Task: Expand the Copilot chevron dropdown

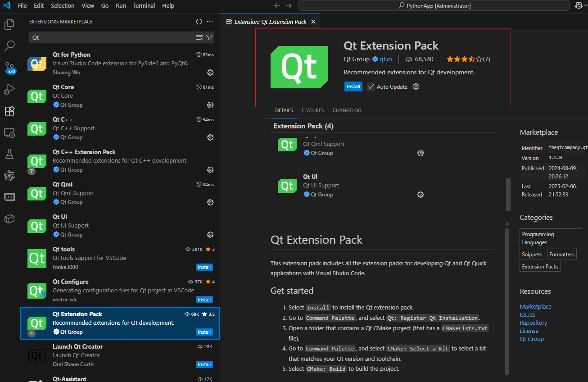Action: click(585, 5)
